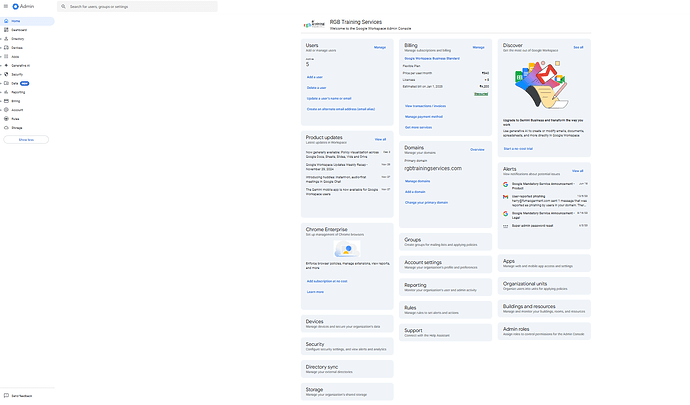Click Change your primary domain link
Screen dimensions: 690x405
(426, 202)
